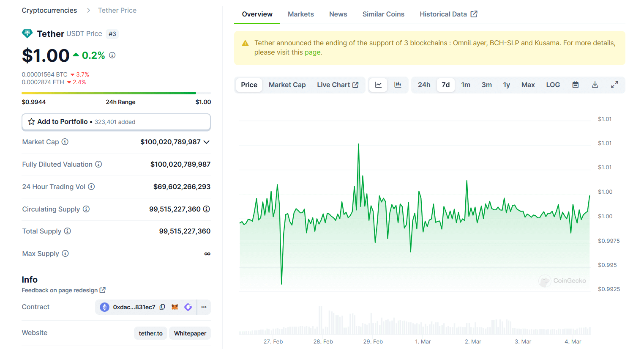The image size is (644, 349).
Task: Add USDT to MetaMask via fox icon
Action: click(175, 307)
